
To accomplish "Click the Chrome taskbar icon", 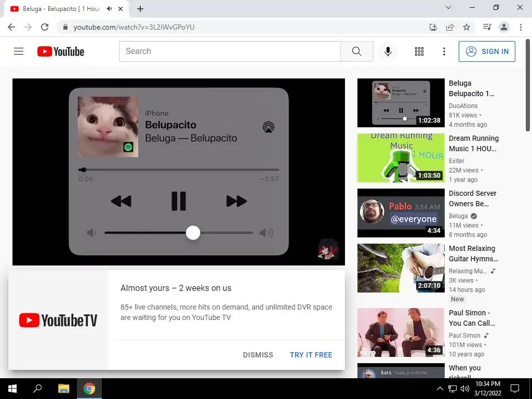I will [89, 389].
